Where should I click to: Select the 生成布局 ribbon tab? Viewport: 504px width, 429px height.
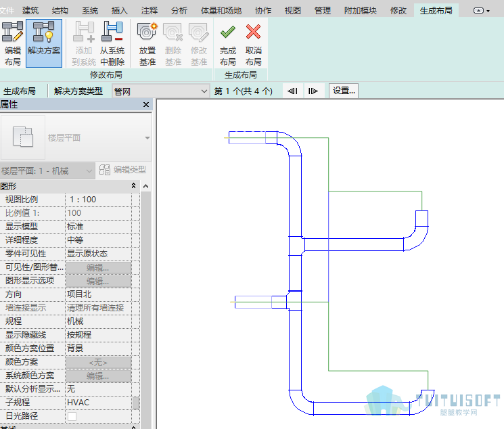pos(436,11)
